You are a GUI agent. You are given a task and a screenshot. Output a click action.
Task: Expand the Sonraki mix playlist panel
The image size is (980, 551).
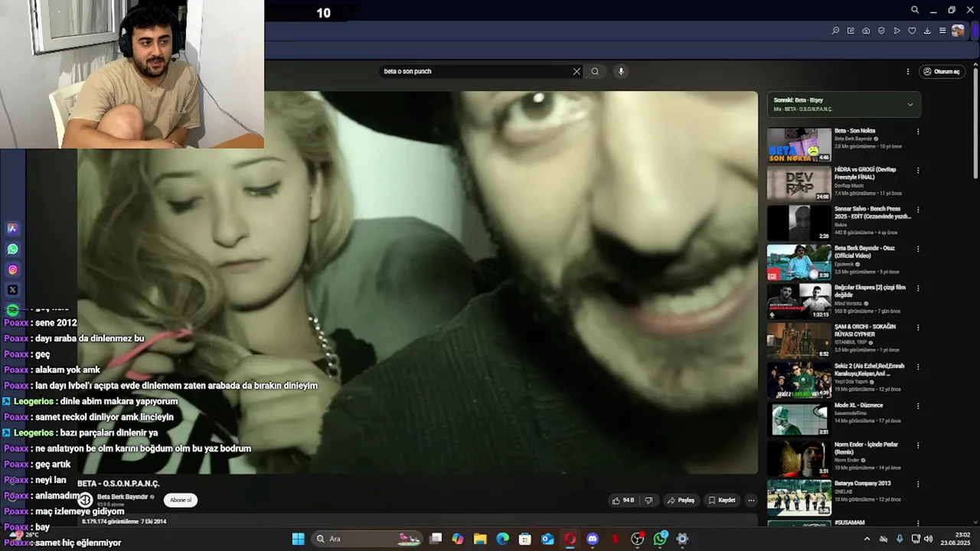pos(910,104)
